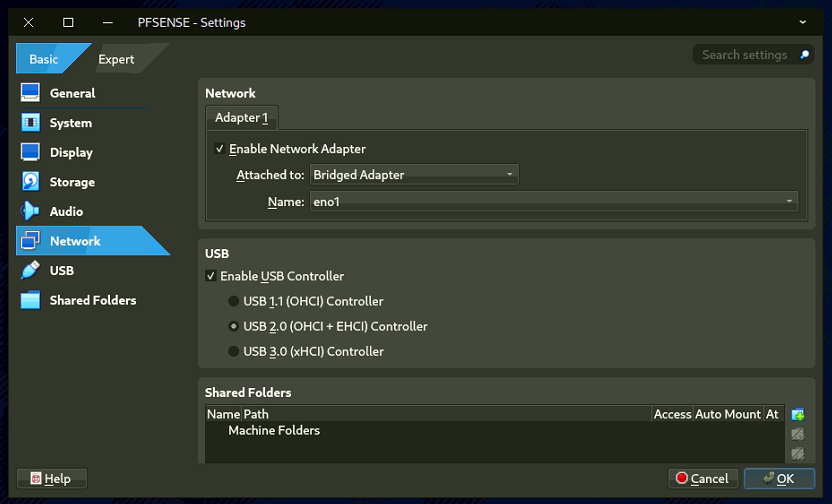The width and height of the screenshot is (832, 504).
Task: Open the window title bar dropdown arrow
Action: [x=803, y=22]
